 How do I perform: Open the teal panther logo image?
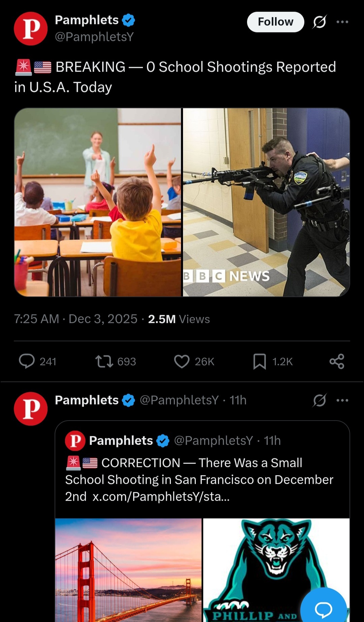pos(276,570)
